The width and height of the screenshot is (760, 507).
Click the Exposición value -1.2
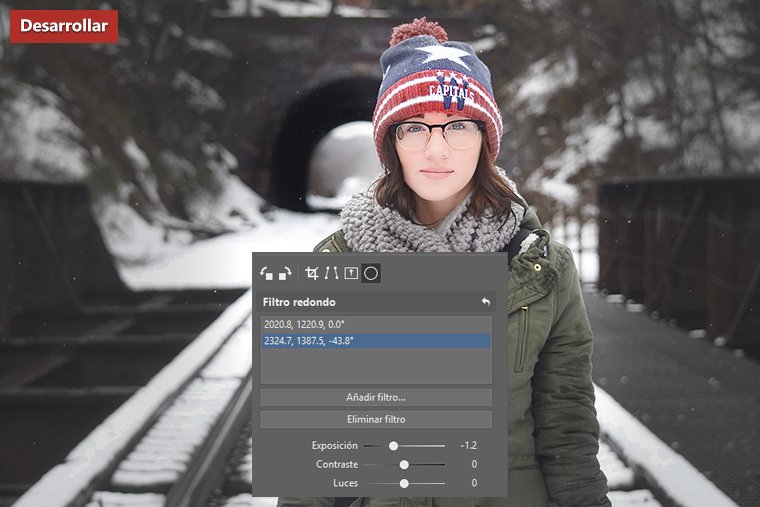(x=469, y=445)
